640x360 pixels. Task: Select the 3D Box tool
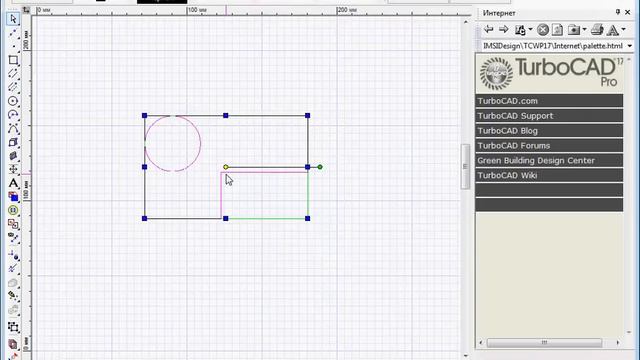tap(13, 142)
